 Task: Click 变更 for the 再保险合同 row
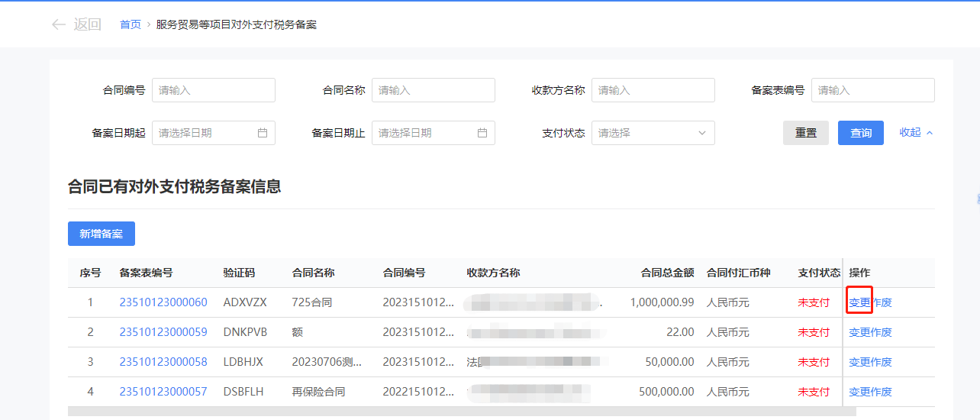pos(859,392)
